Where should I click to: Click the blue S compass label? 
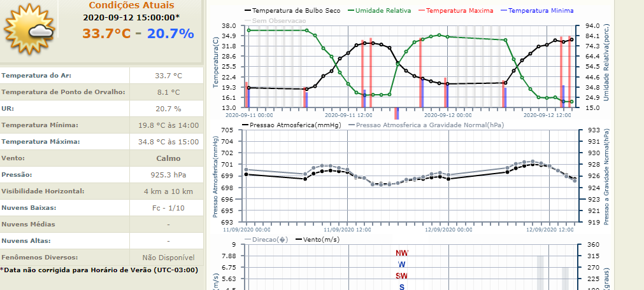point(402,287)
